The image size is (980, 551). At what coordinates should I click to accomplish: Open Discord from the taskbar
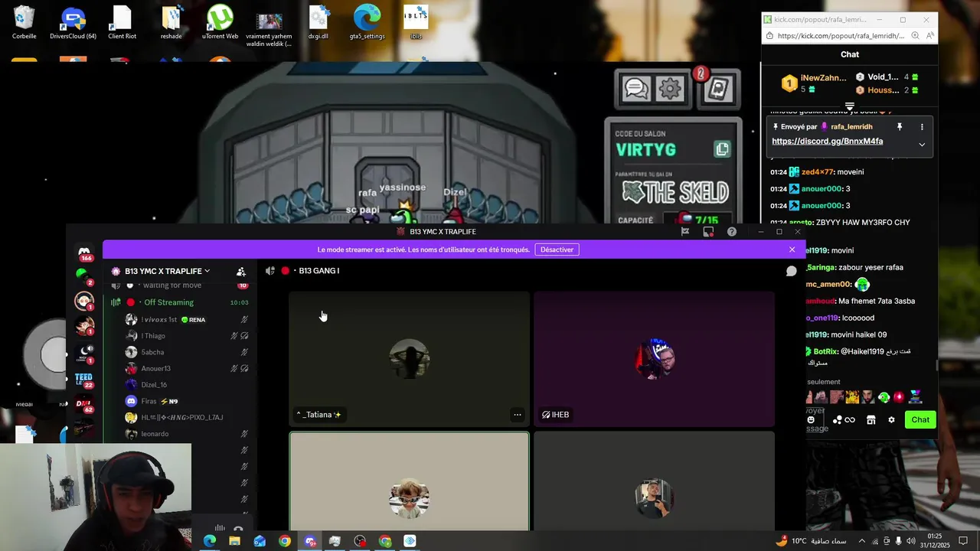[x=309, y=541]
